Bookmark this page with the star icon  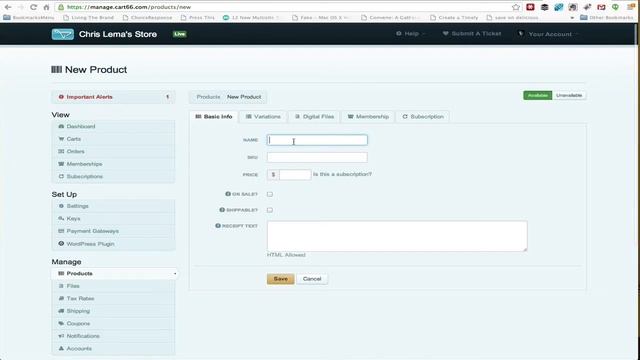516,7
